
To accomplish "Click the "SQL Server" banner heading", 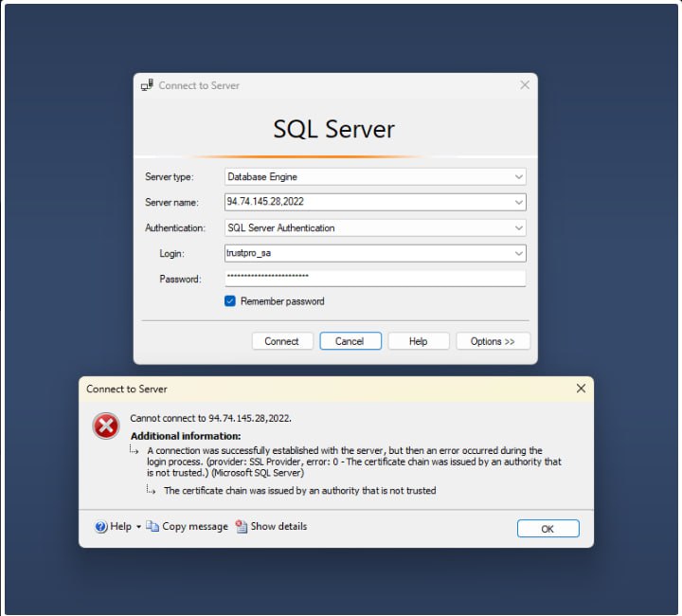I will click(x=333, y=129).
